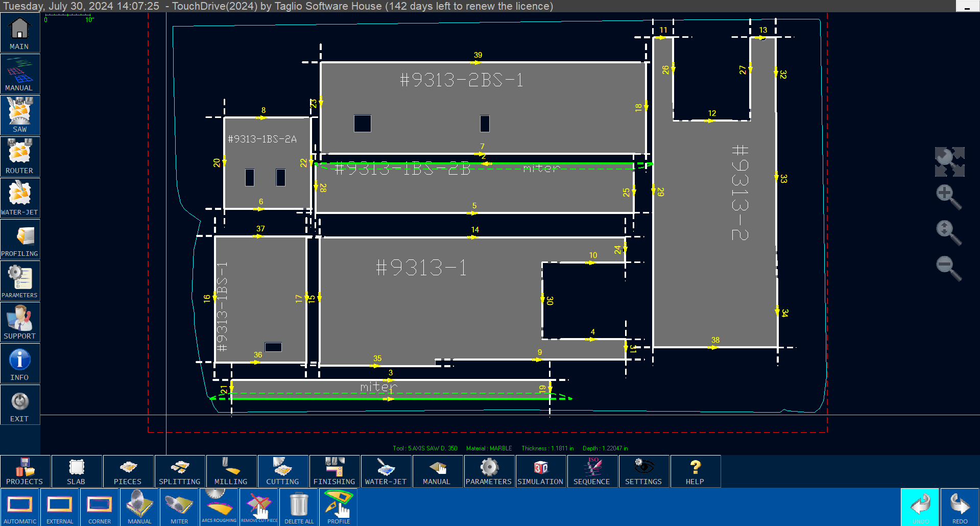Contact SUPPORT from the sidebar
The image size is (980, 526).
point(20,322)
